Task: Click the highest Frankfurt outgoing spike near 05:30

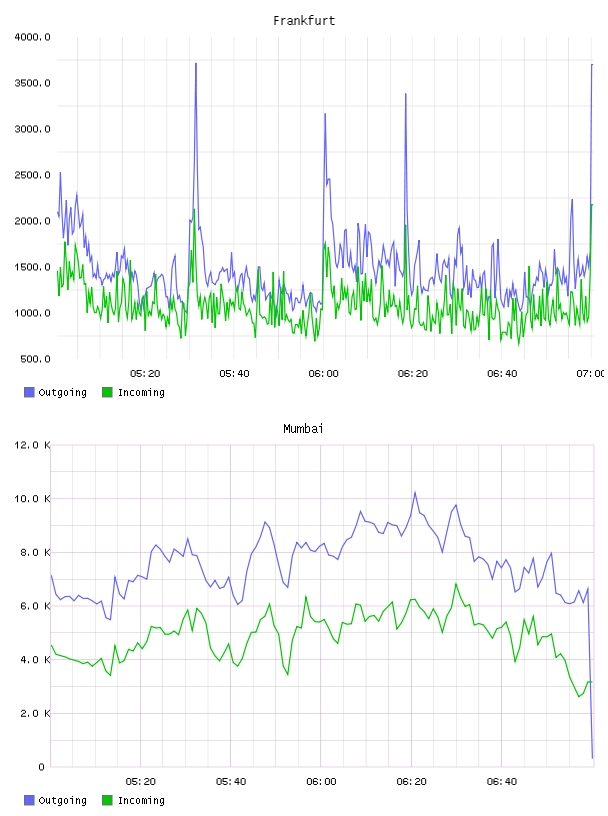Action: 196,64
